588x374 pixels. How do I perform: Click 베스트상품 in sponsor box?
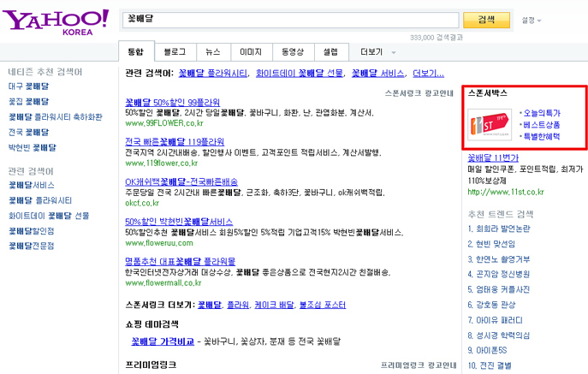(x=542, y=125)
